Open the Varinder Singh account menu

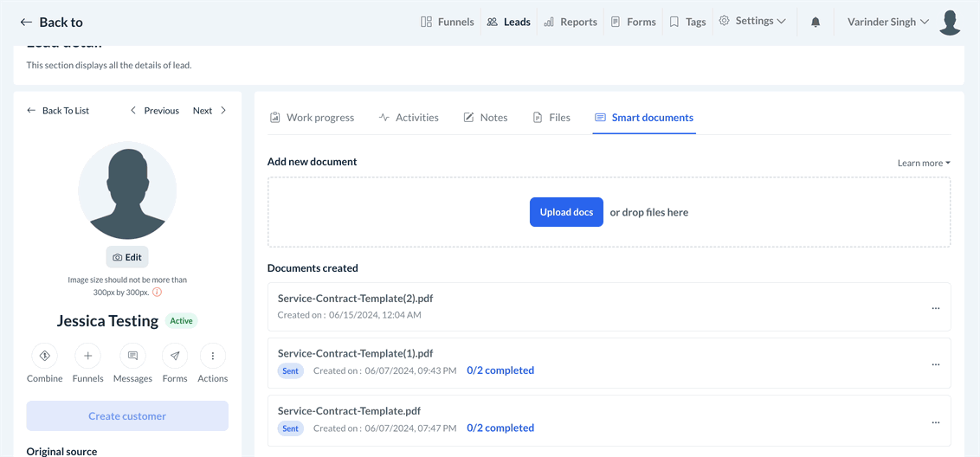888,22
